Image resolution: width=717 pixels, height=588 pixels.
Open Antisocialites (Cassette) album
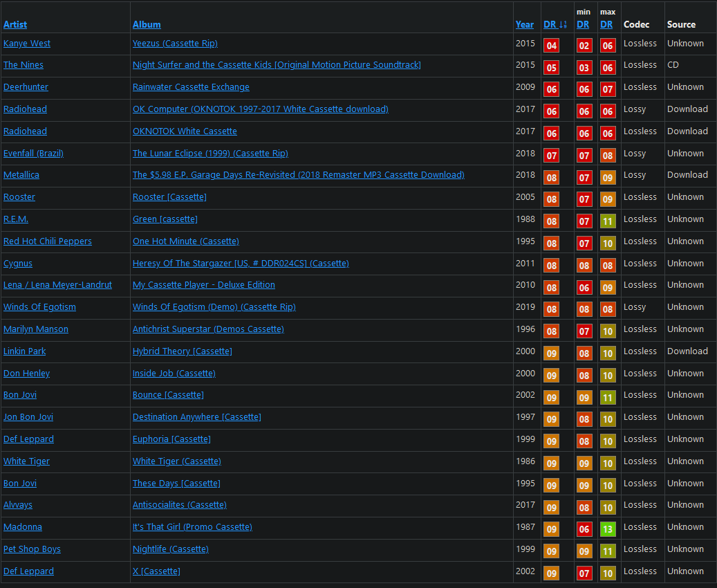pos(180,505)
